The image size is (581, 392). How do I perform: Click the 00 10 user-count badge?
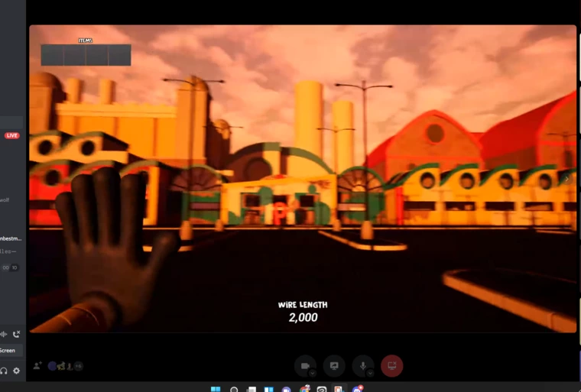coord(10,267)
